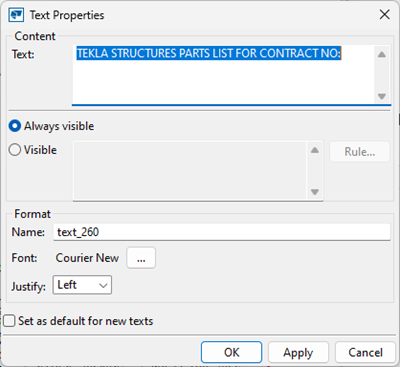Click the down arrow of the Text field scrollbar
This screenshot has height=367, width=400.
click(x=382, y=97)
